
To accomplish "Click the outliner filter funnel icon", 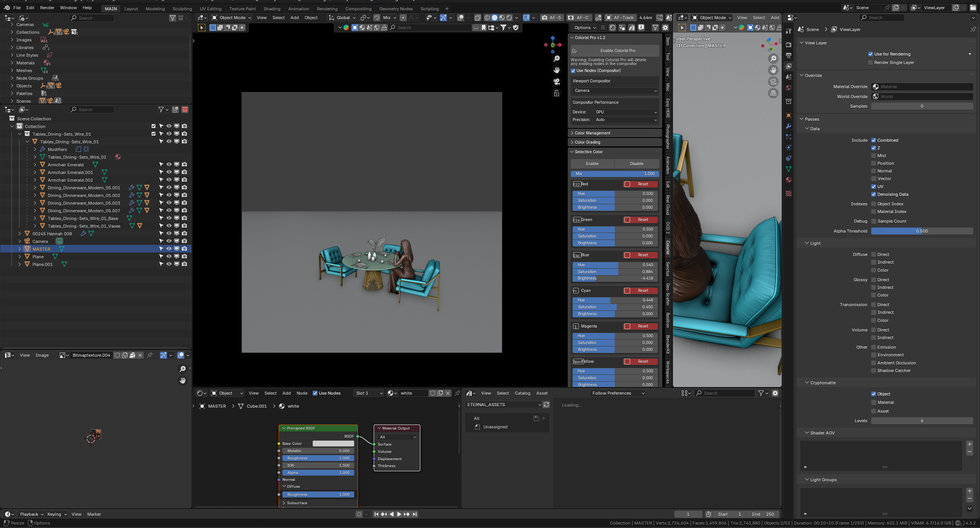I will [161, 110].
